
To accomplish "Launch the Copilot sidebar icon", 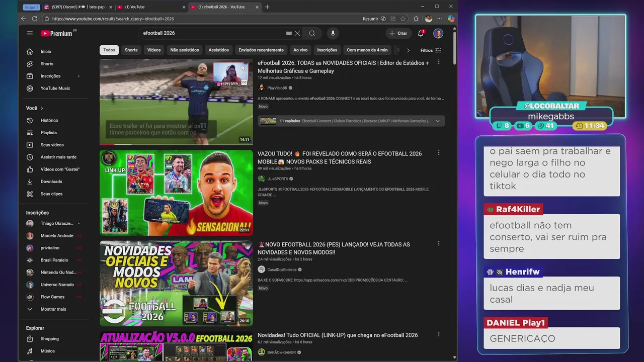I will click(451, 19).
